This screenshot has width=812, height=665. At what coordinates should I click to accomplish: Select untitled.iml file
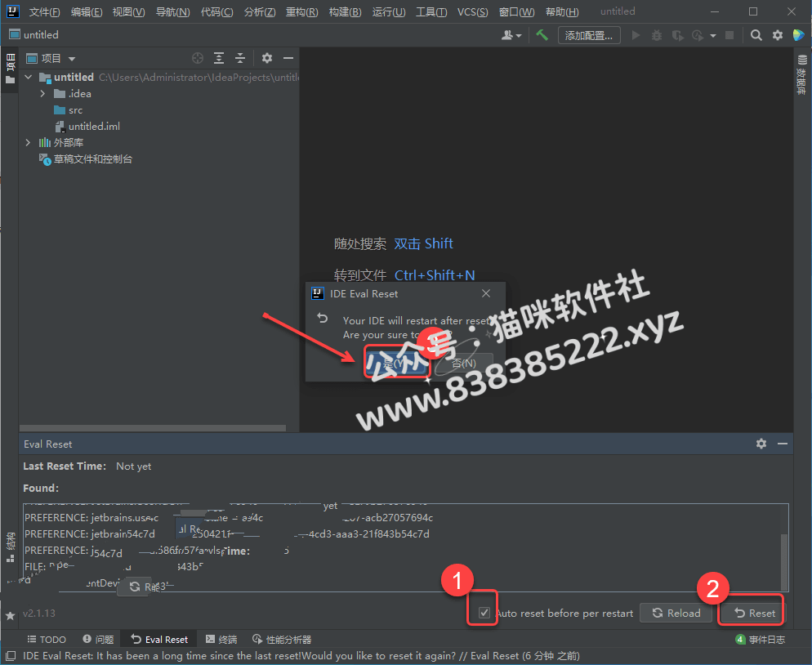click(x=87, y=127)
